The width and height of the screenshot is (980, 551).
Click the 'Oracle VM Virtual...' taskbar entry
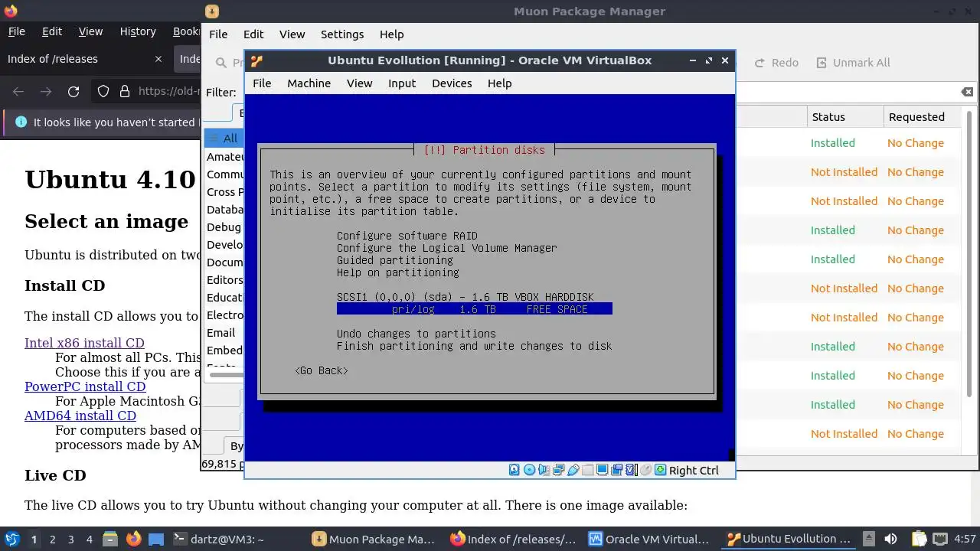648,539
